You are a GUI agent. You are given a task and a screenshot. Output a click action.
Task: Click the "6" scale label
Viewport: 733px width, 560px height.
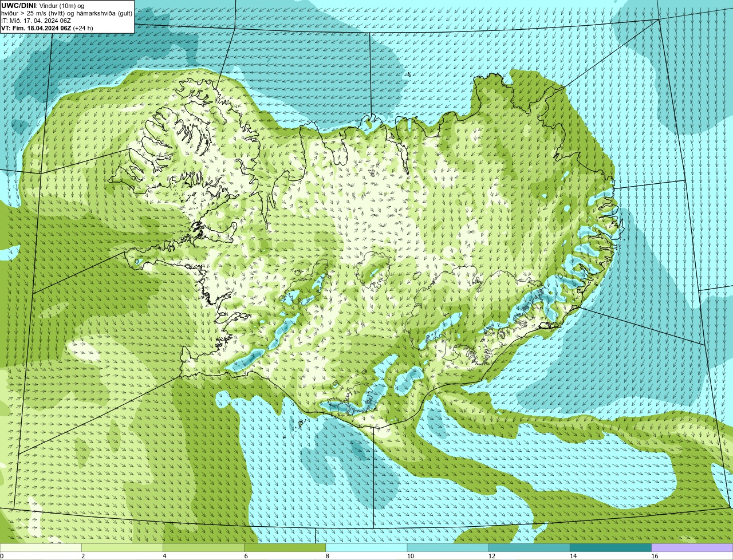pos(246,556)
